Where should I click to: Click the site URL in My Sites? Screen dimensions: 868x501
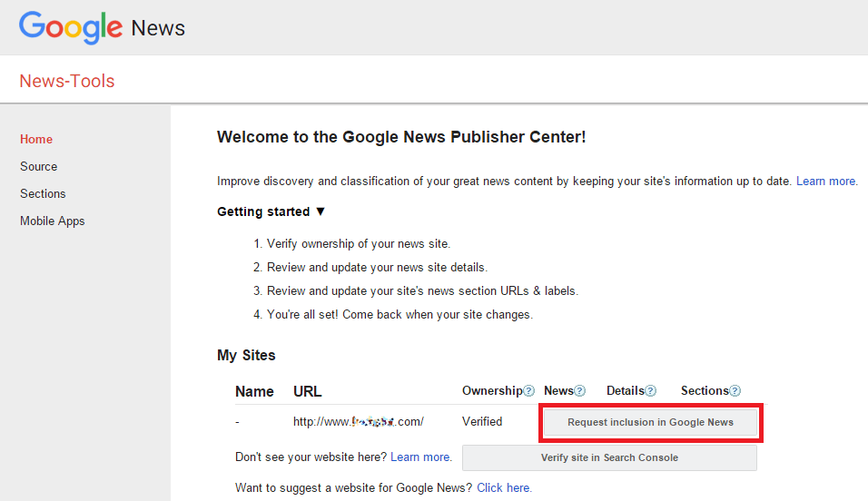(x=358, y=422)
